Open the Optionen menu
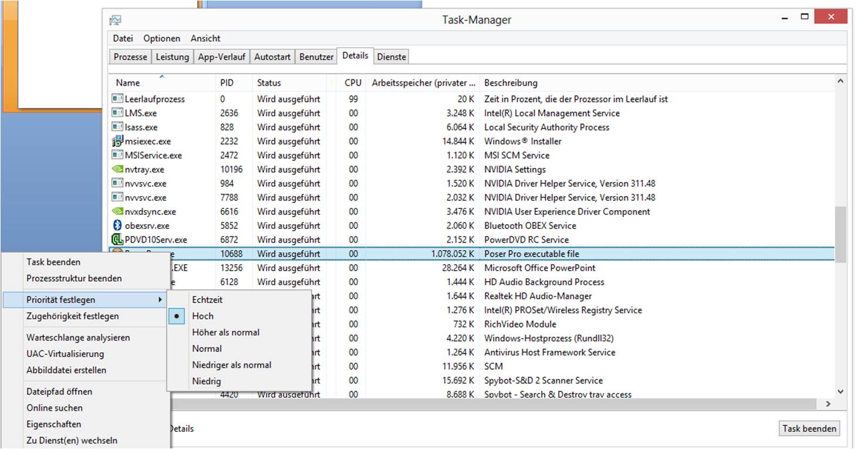Viewport: 868px width, 449px height. pos(161,38)
